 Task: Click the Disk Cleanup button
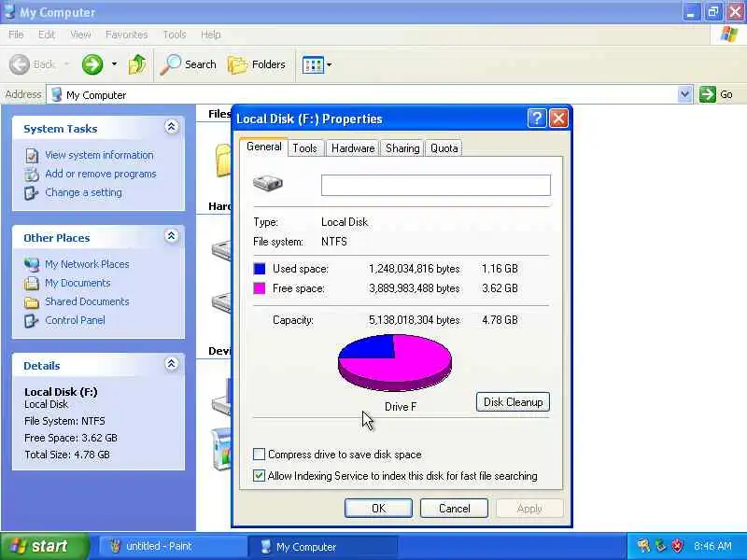click(x=513, y=402)
